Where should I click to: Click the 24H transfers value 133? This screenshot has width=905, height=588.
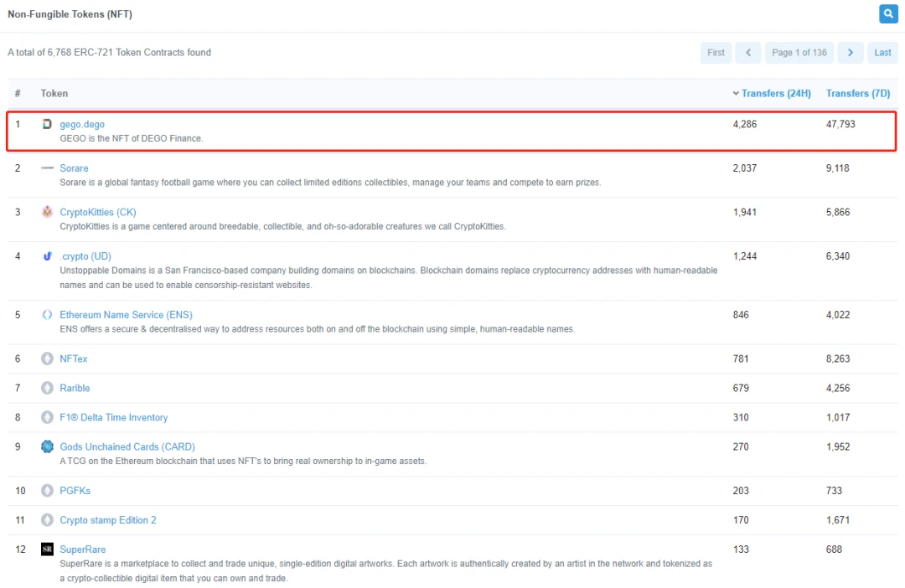pyautogui.click(x=741, y=549)
